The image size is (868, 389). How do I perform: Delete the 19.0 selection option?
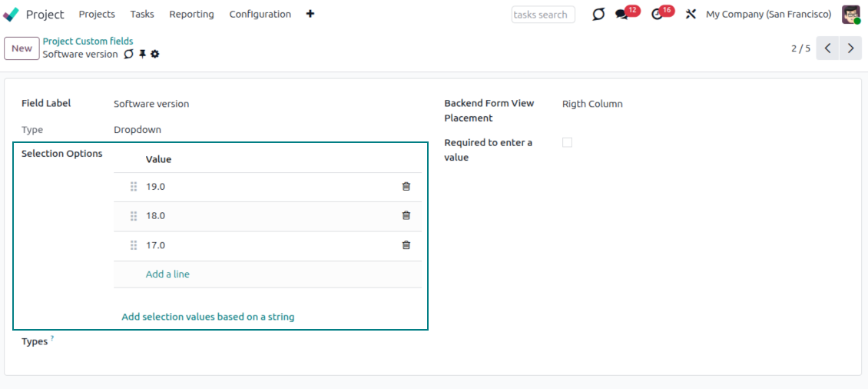[x=406, y=187]
